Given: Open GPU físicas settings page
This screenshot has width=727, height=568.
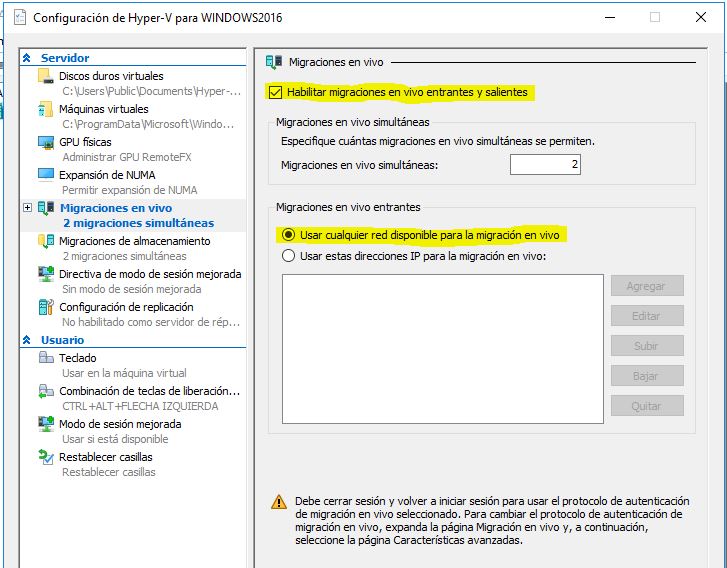Looking at the screenshot, I should [85, 142].
